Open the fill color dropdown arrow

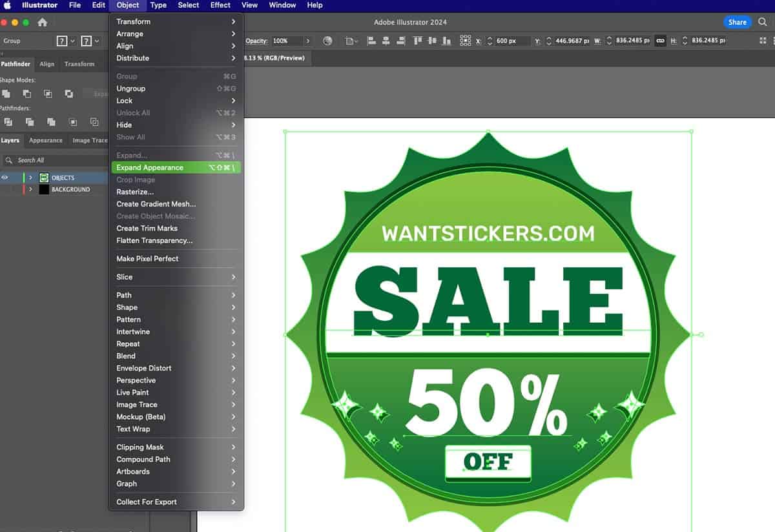point(72,41)
